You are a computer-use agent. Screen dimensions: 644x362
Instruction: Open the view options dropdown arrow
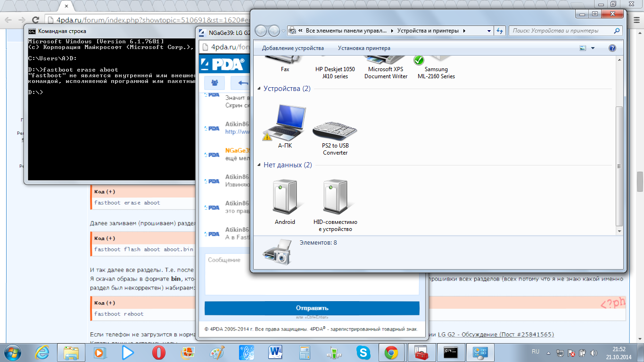coord(593,48)
